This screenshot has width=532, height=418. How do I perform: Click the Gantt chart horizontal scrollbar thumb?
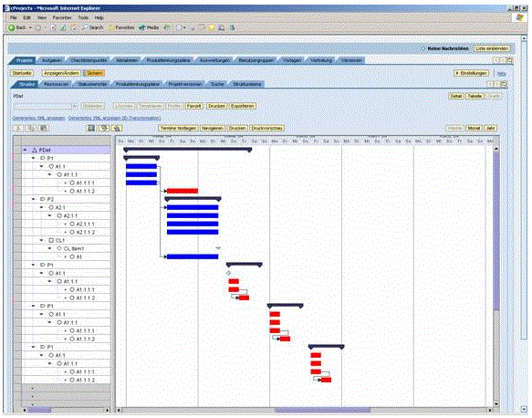click(322, 411)
